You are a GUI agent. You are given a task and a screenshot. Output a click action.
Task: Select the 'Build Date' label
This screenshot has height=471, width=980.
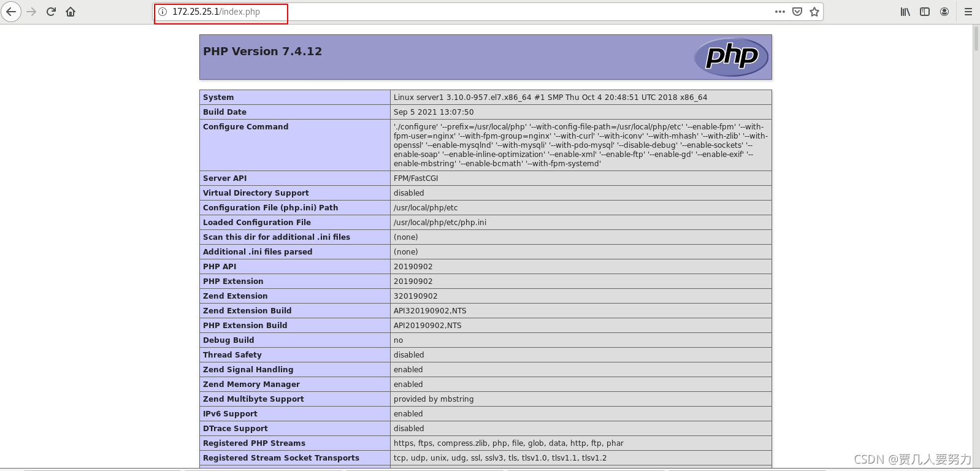(224, 112)
